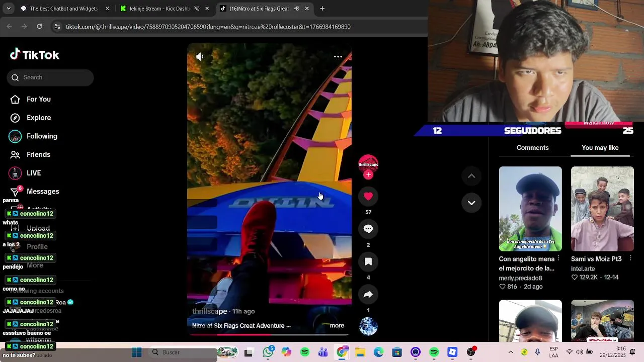Open the tab search dropdown in Chrome

pos(9,9)
